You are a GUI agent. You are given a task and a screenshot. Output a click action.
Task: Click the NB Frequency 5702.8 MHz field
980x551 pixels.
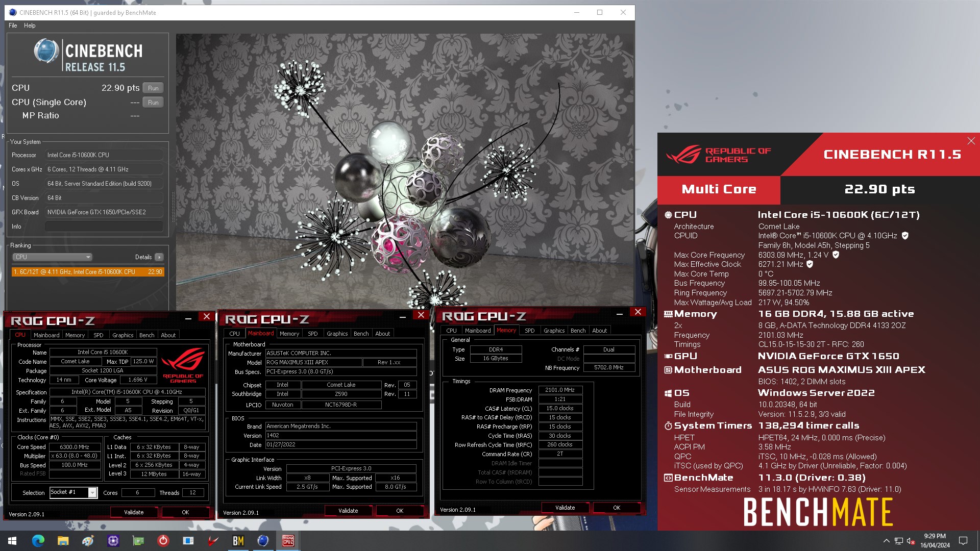[609, 368]
